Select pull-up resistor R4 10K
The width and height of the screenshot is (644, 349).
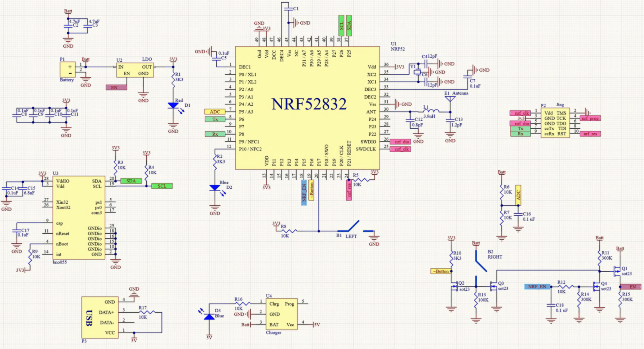[146, 173]
